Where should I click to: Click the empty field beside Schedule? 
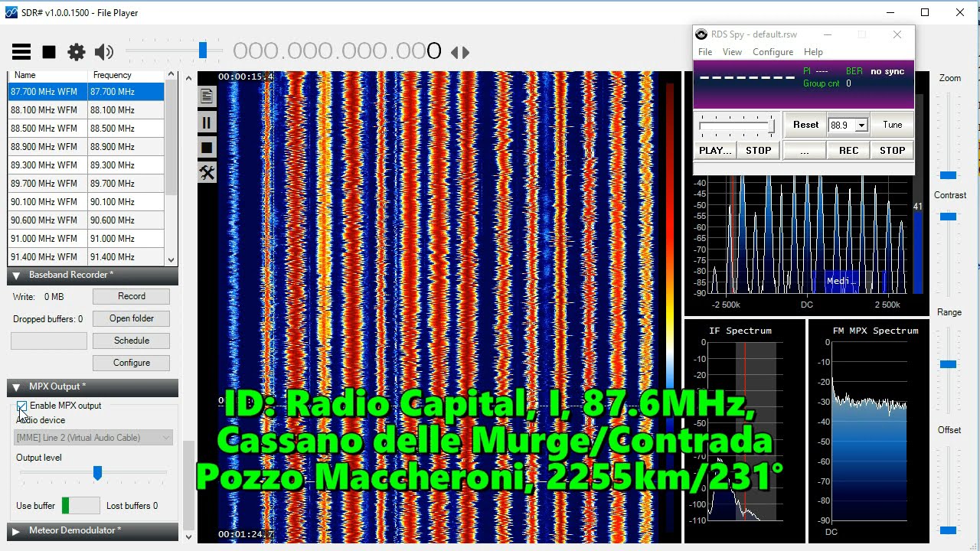49,341
